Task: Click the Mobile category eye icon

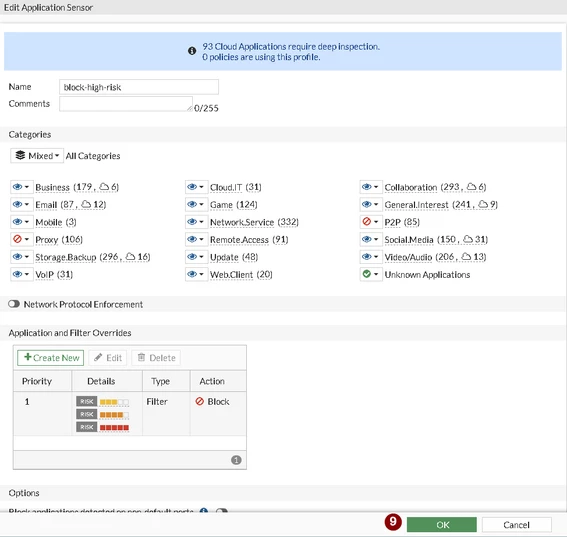Action: [17, 222]
